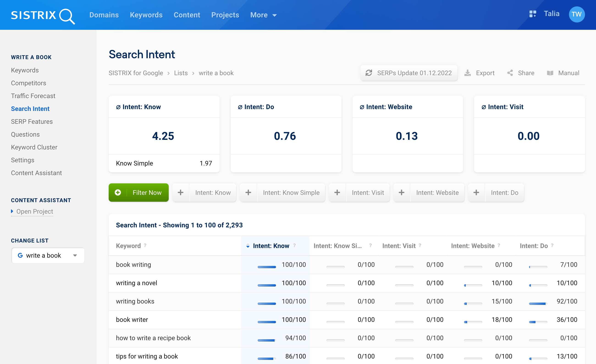Viewport: 596px width, 364px height.
Task: Click first breadcrumb chevron after SISTRIX for Google
Action: [168, 73]
